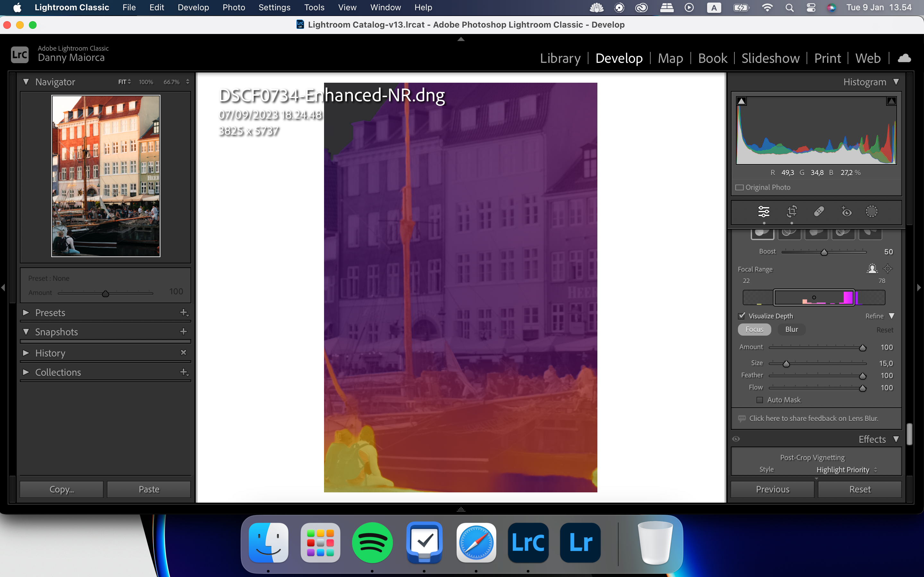
Task: Expand the Collections panel
Action: pyautogui.click(x=25, y=372)
